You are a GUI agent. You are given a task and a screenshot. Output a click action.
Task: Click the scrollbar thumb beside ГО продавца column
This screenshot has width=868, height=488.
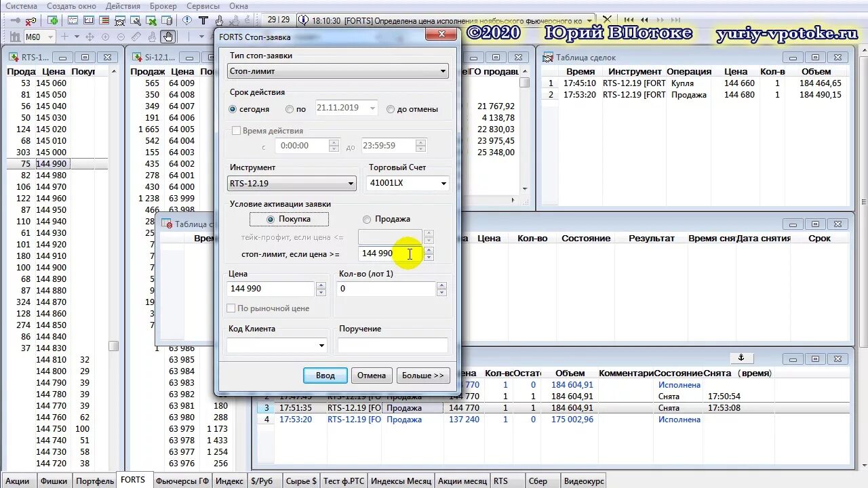coord(524,82)
